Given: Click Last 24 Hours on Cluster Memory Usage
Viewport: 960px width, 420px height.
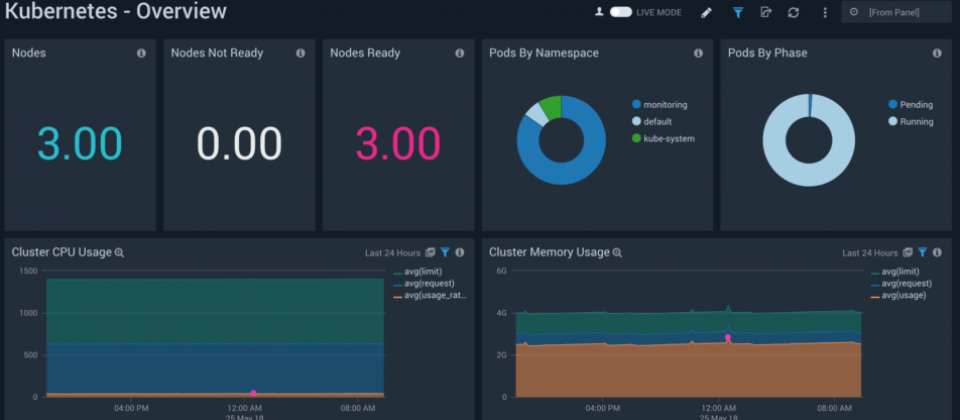Looking at the screenshot, I should tap(870, 253).
